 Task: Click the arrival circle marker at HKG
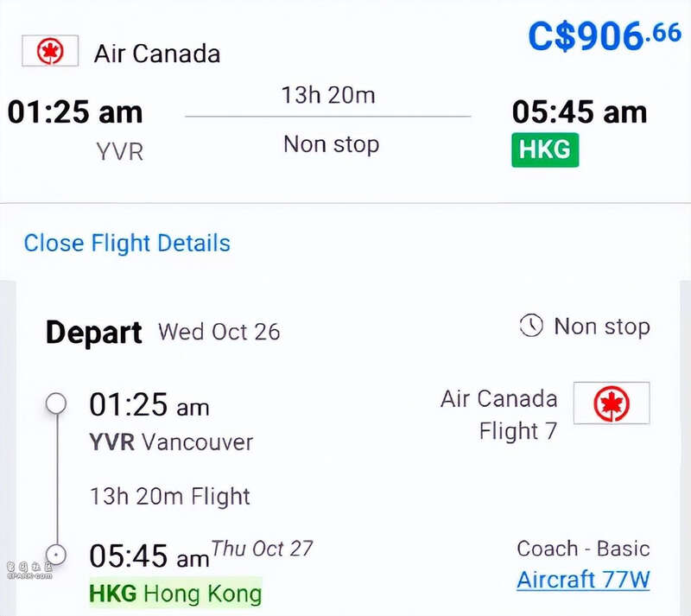[56, 555]
